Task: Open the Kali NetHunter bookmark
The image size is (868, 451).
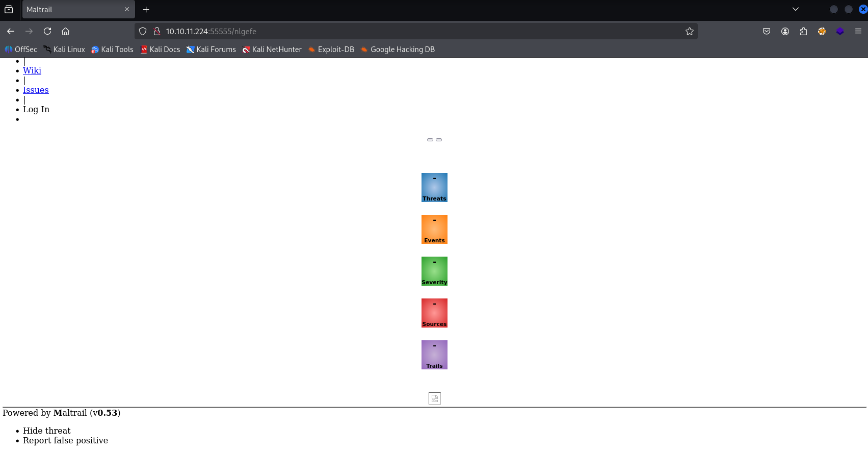Action: click(272, 49)
